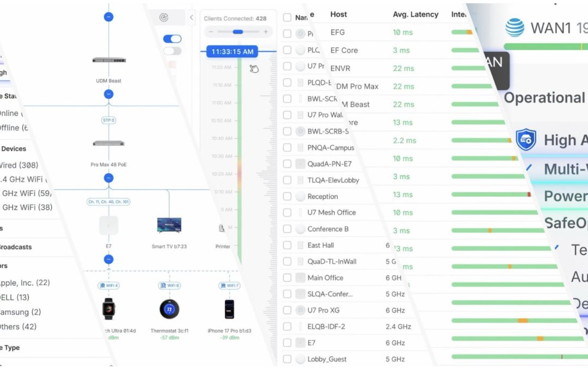Select the SafeOp menu entry

click(x=566, y=223)
